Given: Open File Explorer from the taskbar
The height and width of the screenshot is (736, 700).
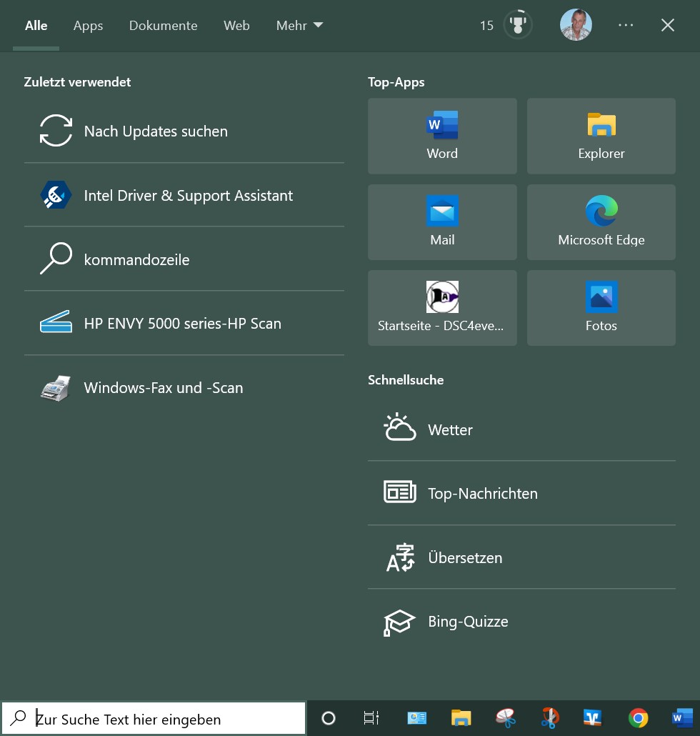Looking at the screenshot, I should pos(461,717).
